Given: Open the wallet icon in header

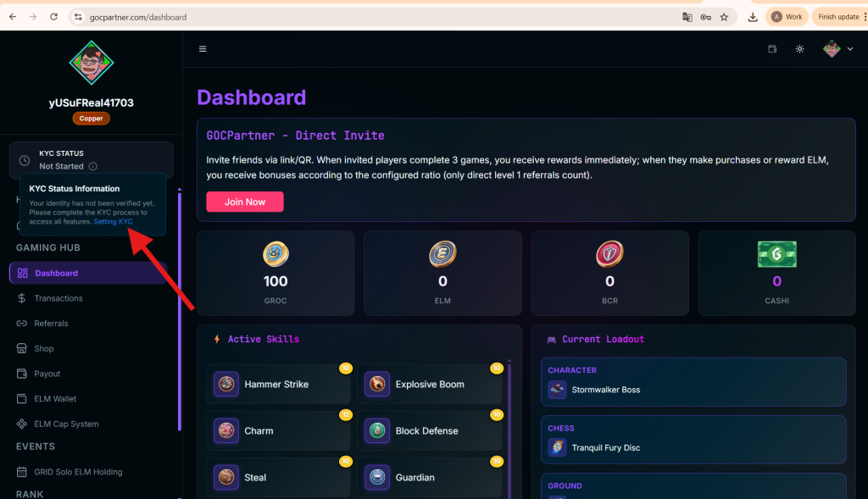Looking at the screenshot, I should point(772,49).
